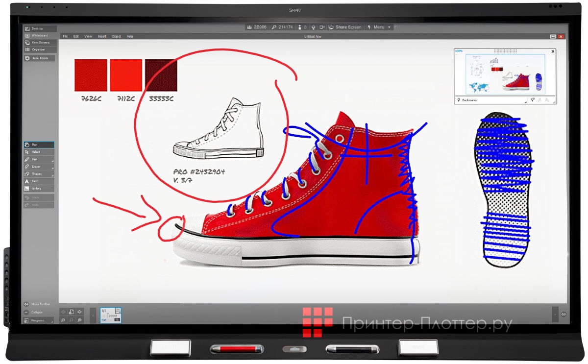Screen dimensions: 588x364
Task: Click the View Screens button
Action: tap(39, 43)
